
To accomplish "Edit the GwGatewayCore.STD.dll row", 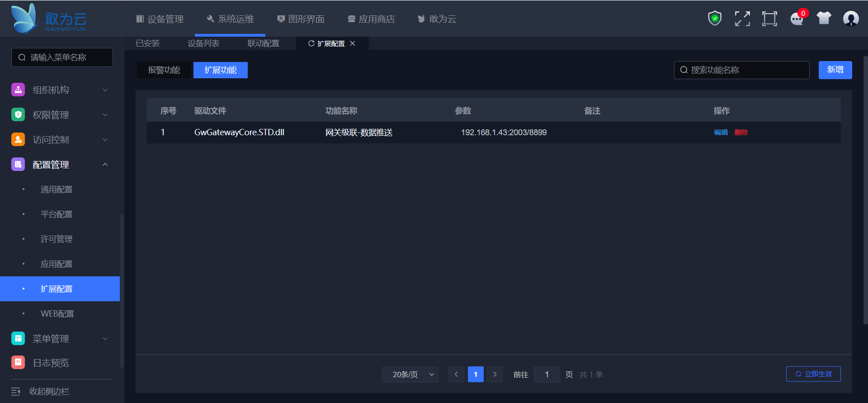I will click(x=721, y=133).
